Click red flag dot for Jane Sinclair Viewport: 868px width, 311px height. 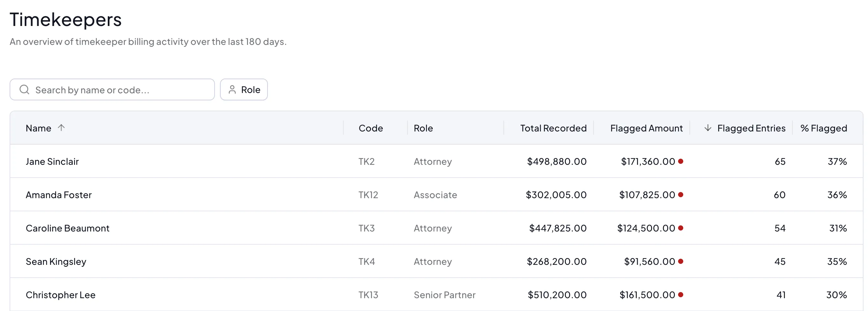click(x=680, y=161)
